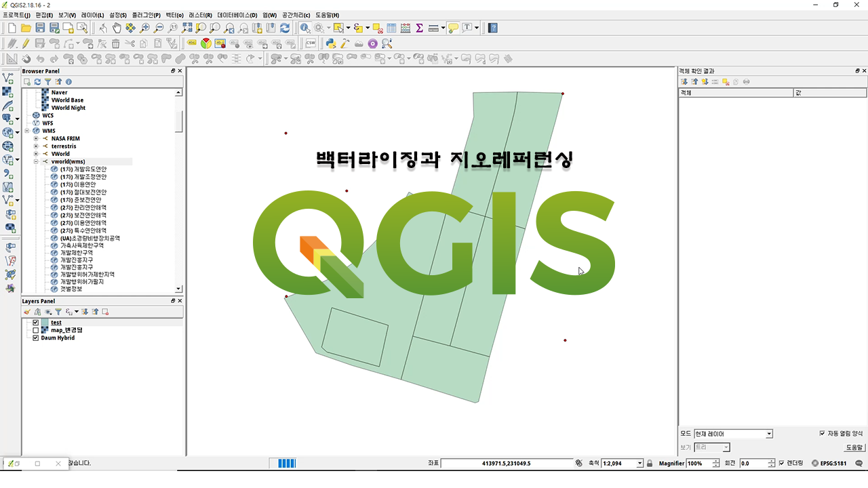The width and height of the screenshot is (868, 488).
Task: Open the field calculator abacus icon
Action: pos(406,28)
